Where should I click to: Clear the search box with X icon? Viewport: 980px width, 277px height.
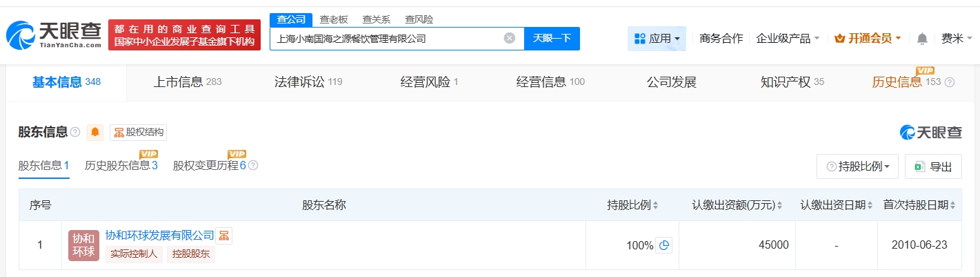pyautogui.click(x=510, y=39)
